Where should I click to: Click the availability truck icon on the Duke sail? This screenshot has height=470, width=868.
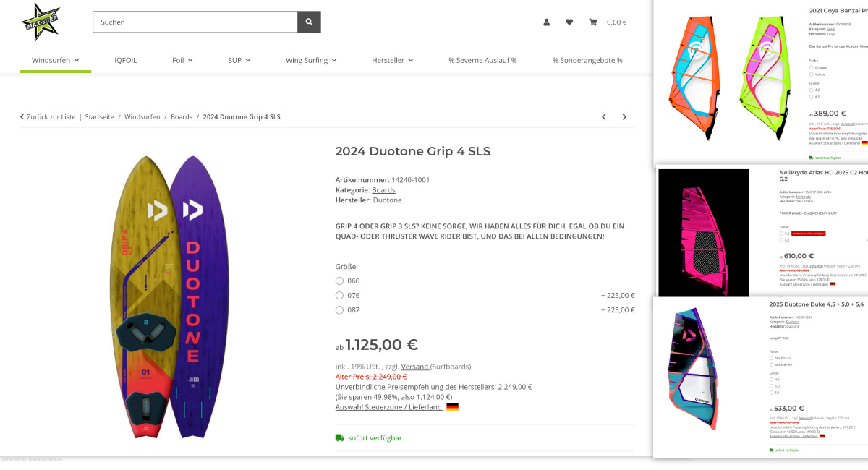click(x=770, y=450)
